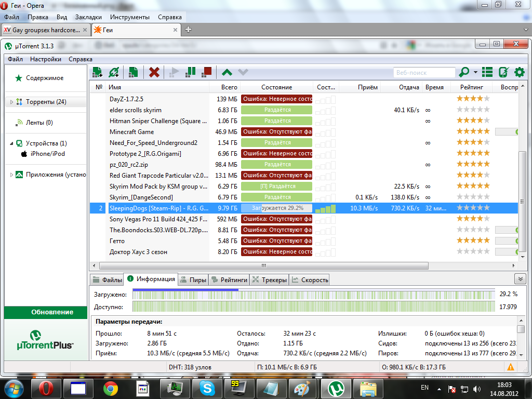The image size is (532, 399).
Task: Open preferences via the green gear icon
Action: pyautogui.click(x=520, y=72)
